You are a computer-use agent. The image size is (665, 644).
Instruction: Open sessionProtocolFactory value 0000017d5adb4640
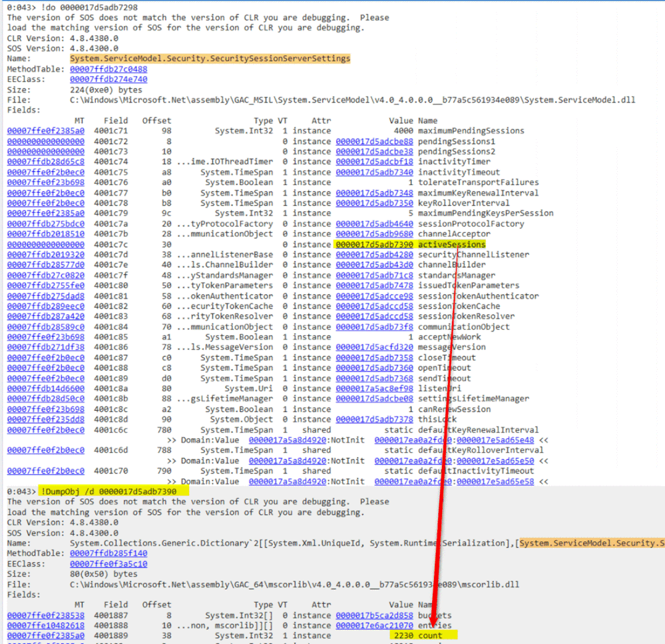click(374, 224)
